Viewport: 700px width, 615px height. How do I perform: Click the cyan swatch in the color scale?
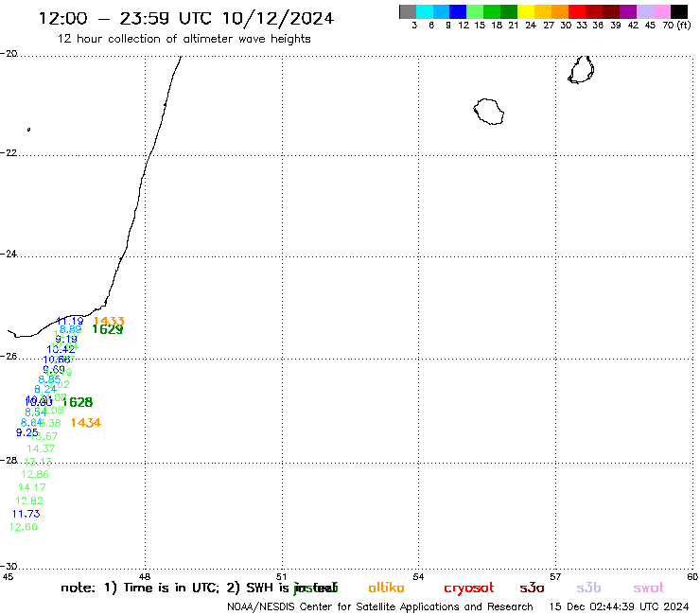425,11
